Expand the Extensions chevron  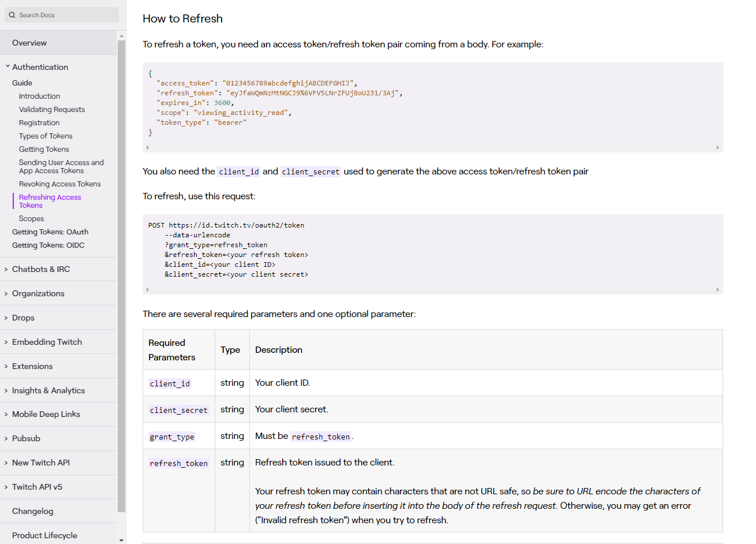point(6,366)
